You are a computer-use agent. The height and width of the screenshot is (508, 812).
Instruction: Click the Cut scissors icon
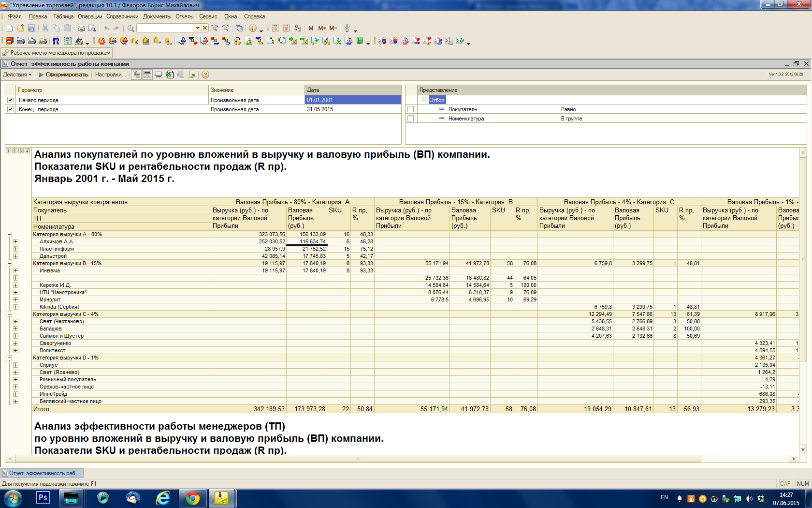click(x=45, y=28)
